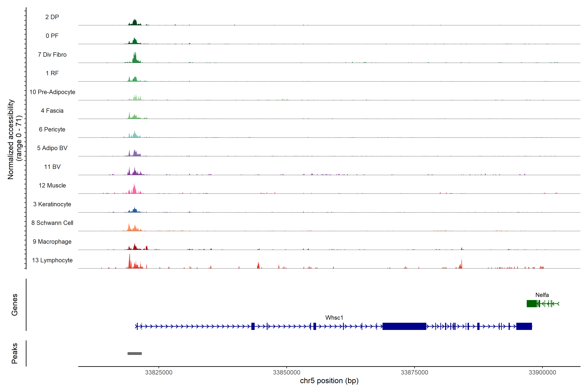Click the 33900000 axis tick label
The height and width of the screenshot is (392, 588).
click(542, 372)
